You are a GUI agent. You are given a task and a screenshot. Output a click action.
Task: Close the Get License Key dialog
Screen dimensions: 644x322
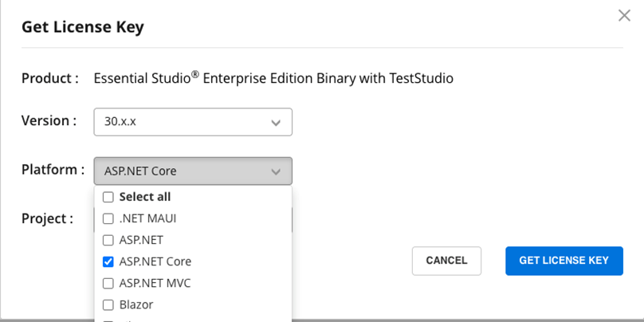pos(624,16)
